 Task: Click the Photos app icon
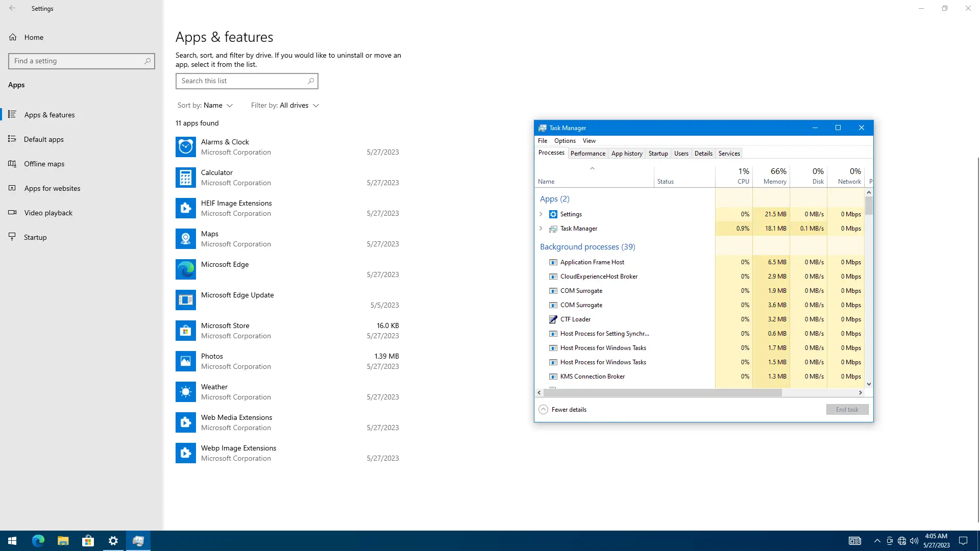coord(185,361)
